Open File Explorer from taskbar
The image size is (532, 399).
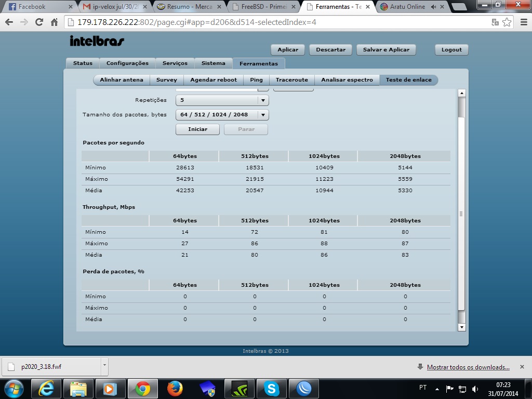point(78,389)
